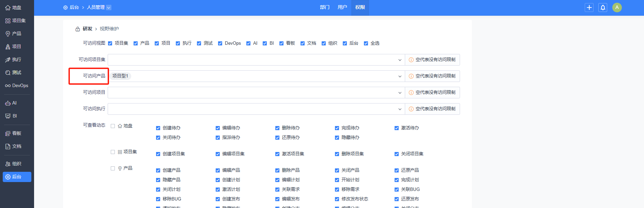Uncheck 隐藏待办
Screen dimensions: 644x208
click(337, 138)
